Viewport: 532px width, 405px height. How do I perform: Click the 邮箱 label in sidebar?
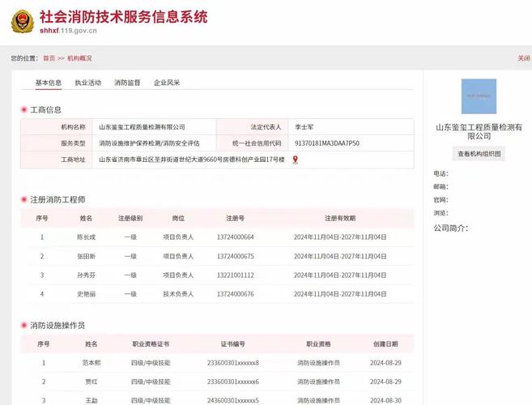point(440,187)
